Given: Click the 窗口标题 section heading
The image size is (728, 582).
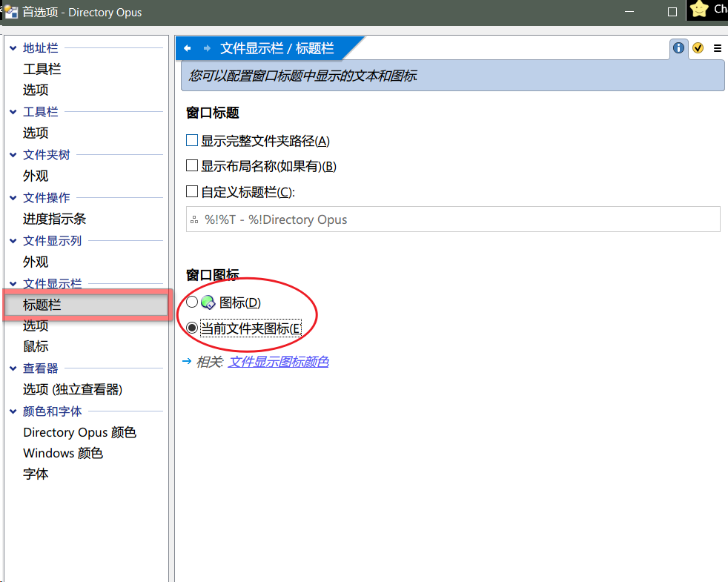Looking at the screenshot, I should click(213, 113).
